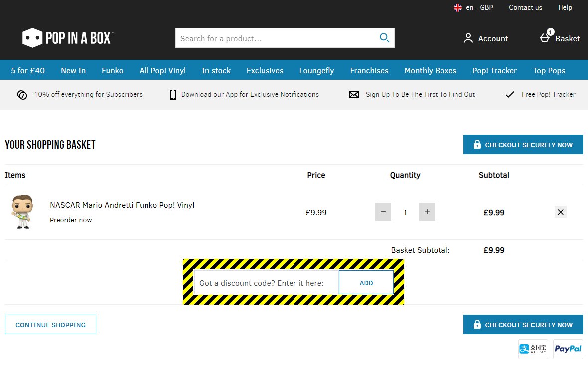This screenshot has width=588, height=369.
Task: Open the Monthly Boxes menu
Action: click(x=430, y=70)
